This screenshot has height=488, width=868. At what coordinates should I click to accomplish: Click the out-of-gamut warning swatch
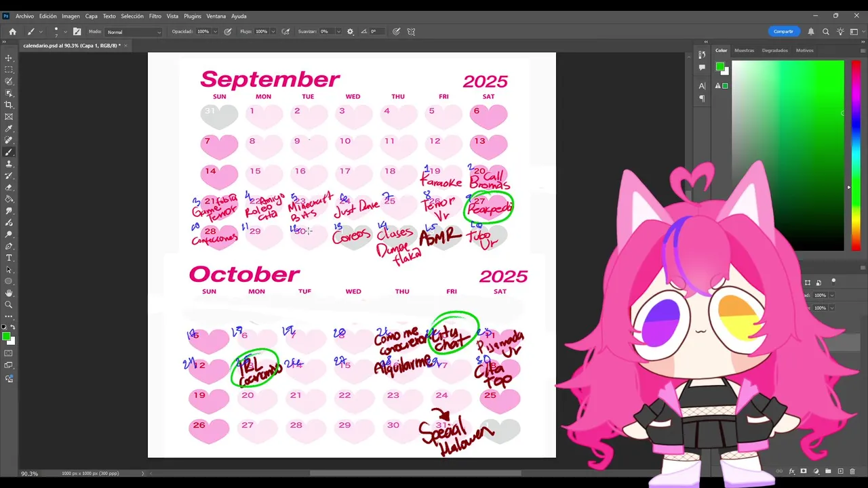(x=725, y=86)
